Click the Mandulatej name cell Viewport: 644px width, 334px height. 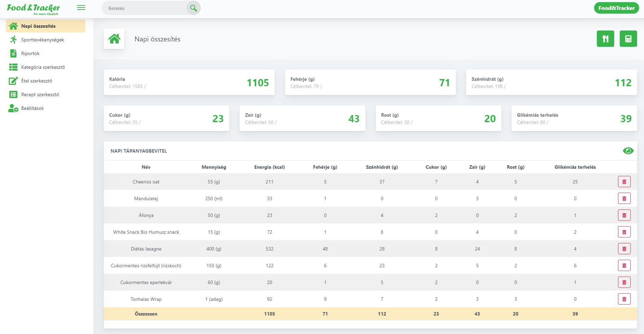pos(146,198)
